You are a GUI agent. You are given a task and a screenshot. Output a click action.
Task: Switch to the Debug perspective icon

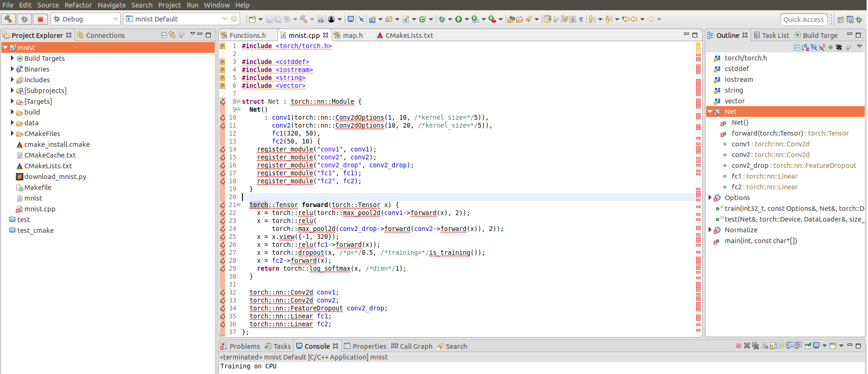(858, 19)
